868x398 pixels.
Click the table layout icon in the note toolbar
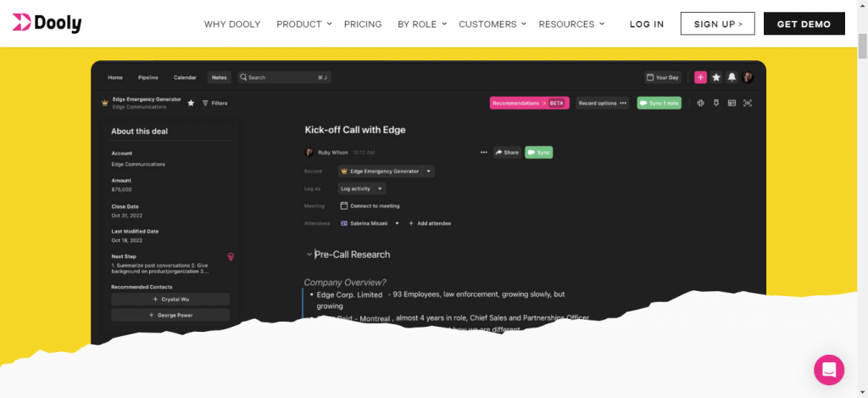732,103
